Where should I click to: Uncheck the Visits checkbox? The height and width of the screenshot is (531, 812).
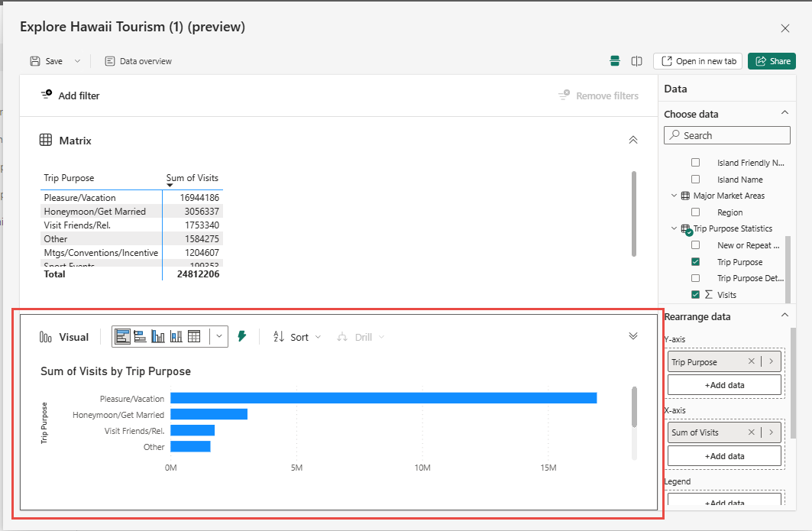point(695,294)
